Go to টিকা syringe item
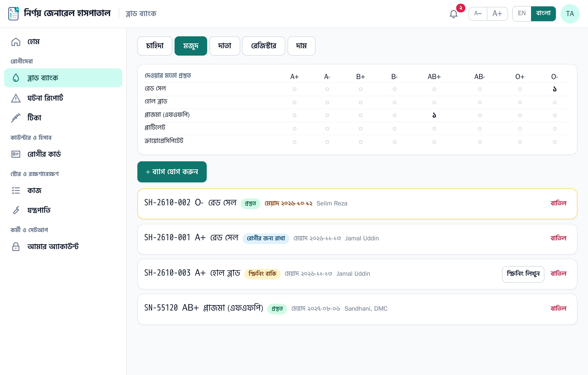The height and width of the screenshot is (375, 588). [x=63, y=117]
